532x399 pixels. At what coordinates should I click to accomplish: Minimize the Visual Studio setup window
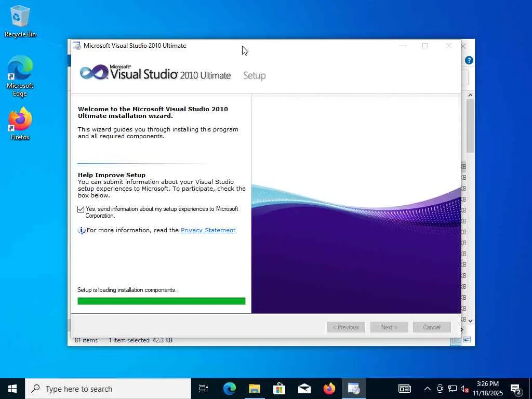[x=402, y=46]
